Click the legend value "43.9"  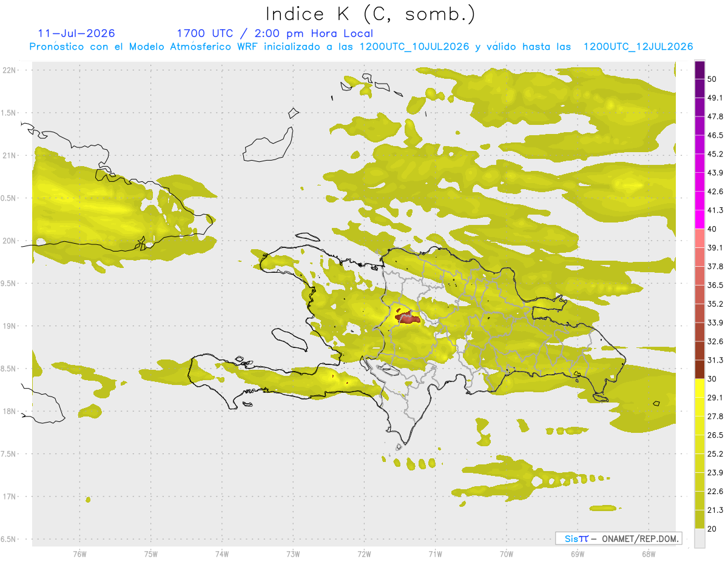point(715,173)
